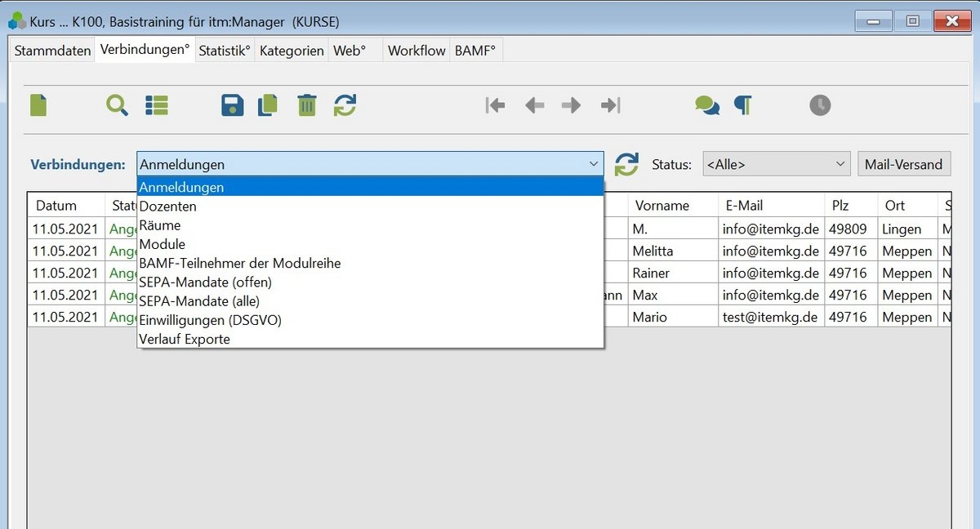
Task: Open the BAMF° tab
Action: pos(475,51)
